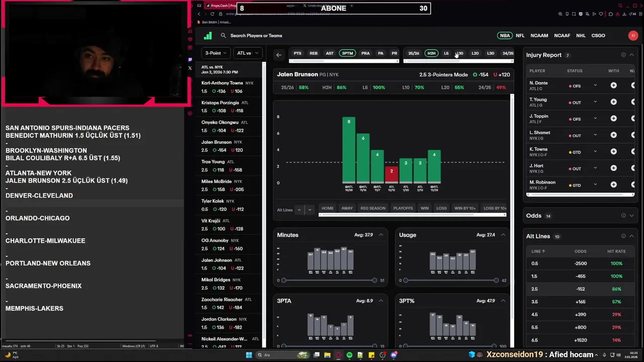The height and width of the screenshot is (362, 644).
Task: Click the LINE column header to sort
Action: point(538,251)
